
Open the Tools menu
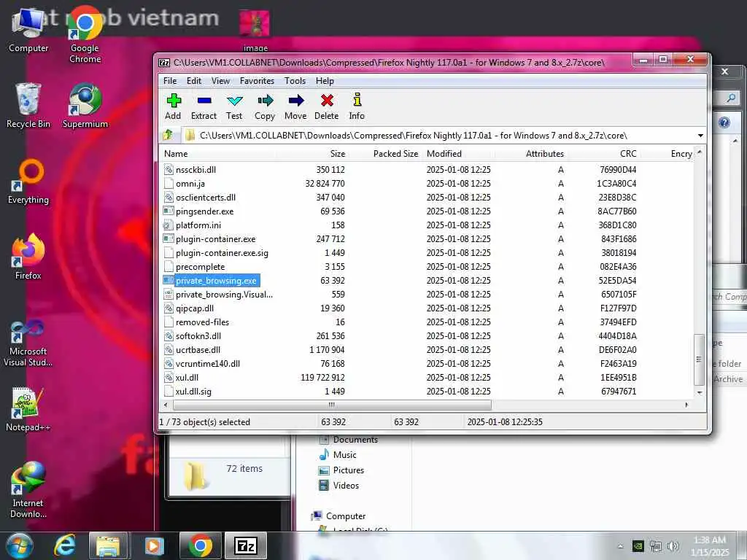(x=295, y=81)
